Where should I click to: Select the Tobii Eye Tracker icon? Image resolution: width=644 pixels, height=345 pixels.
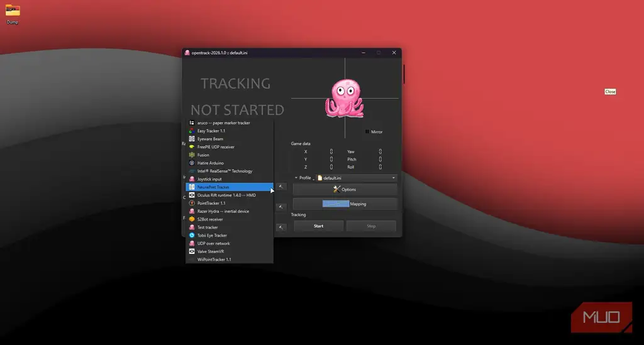(192, 236)
